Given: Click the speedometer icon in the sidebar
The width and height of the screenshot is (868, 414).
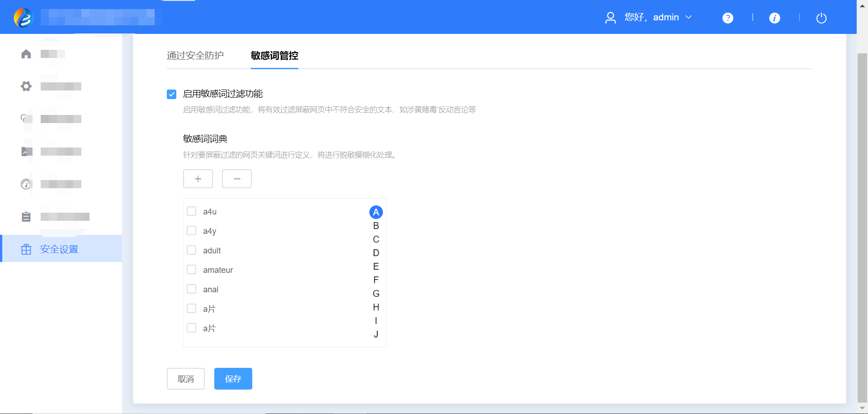Looking at the screenshot, I should tap(26, 184).
